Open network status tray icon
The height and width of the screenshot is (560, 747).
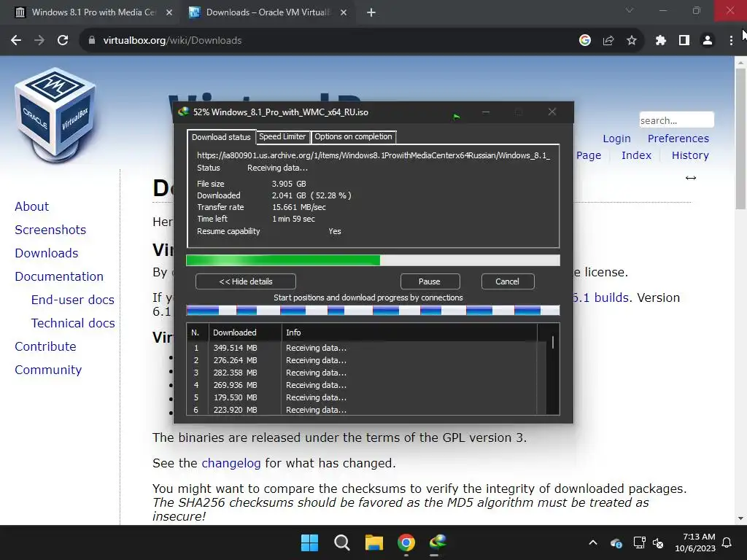[639, 542]
